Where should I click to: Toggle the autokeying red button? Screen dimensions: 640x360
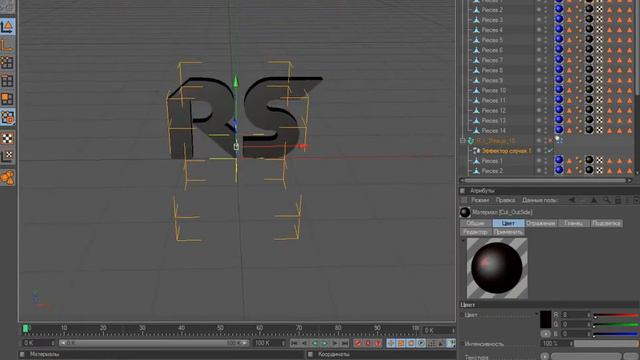click(368, 343)
